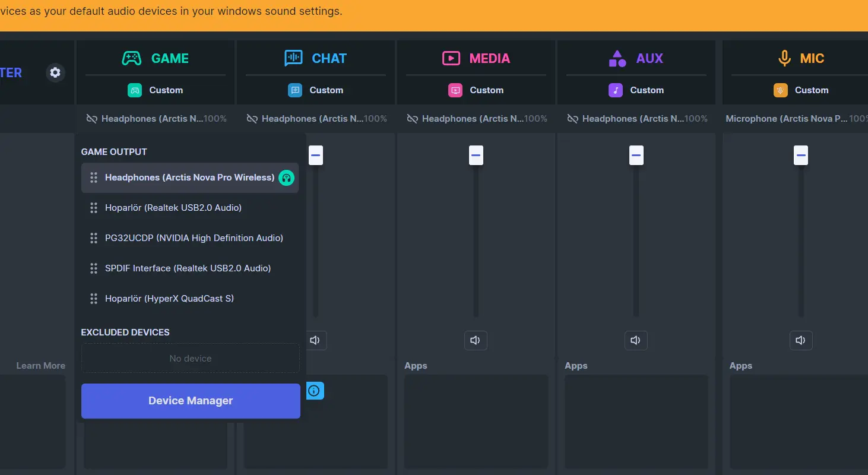The width and height of the screenshot is (868, 475).
Task: Click the GAME channel gamepad icon
Action: pyautogui.click(x=131, y=58)
